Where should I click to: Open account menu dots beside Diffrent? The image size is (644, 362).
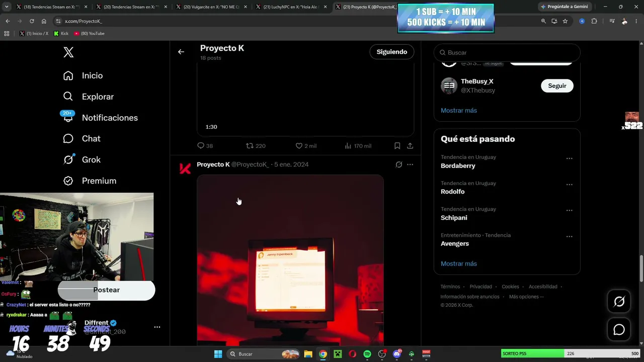(157, 327)
